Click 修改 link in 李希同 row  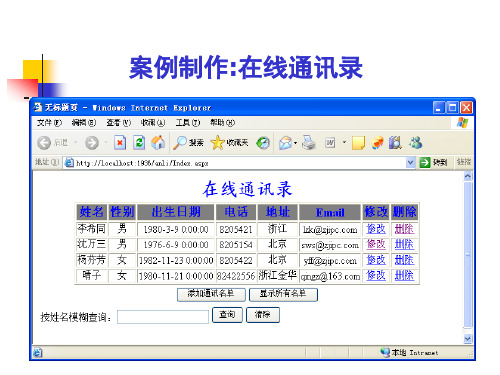[376, 229]
